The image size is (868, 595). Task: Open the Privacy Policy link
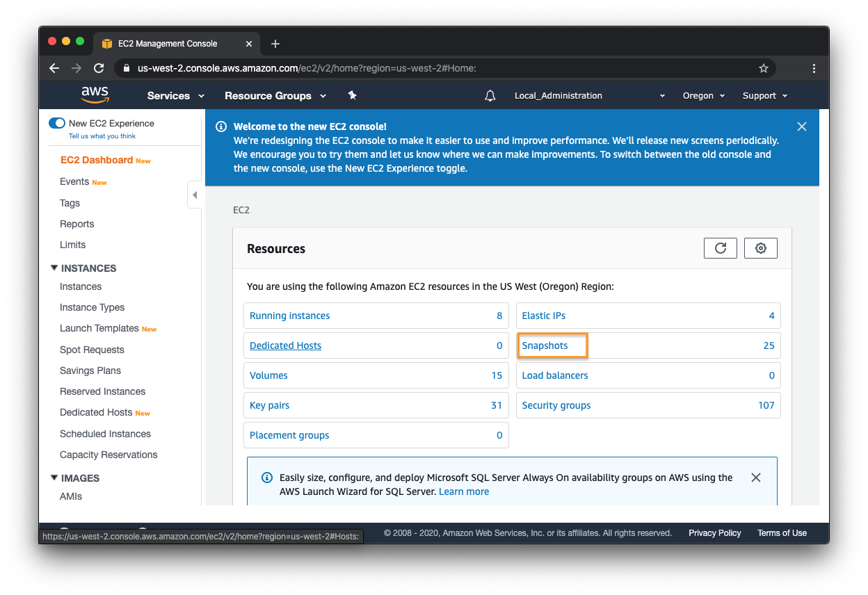pyautogui.click(x=715, y=533)
